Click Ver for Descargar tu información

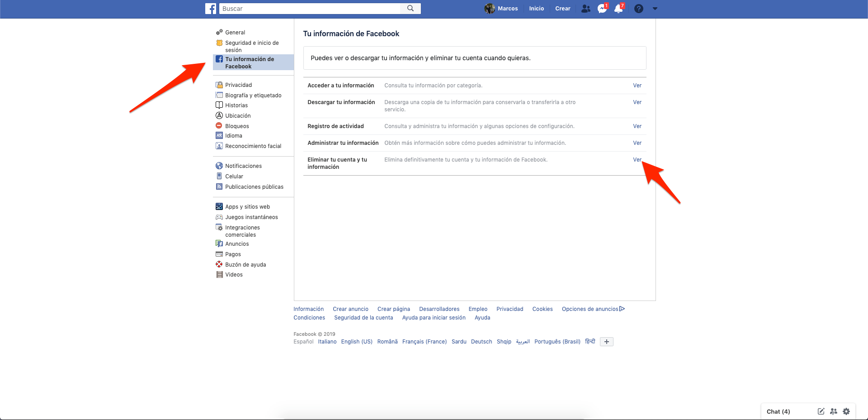[637, 102]
